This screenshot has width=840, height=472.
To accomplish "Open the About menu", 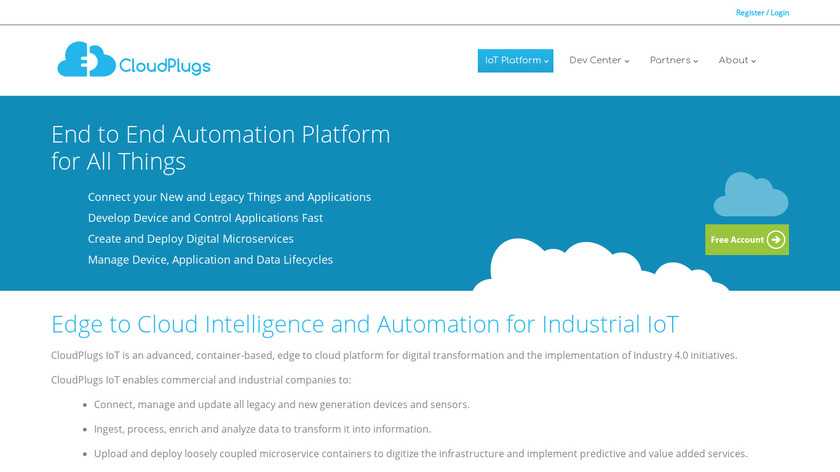I will pyautogui.click(x=737, y=61).
